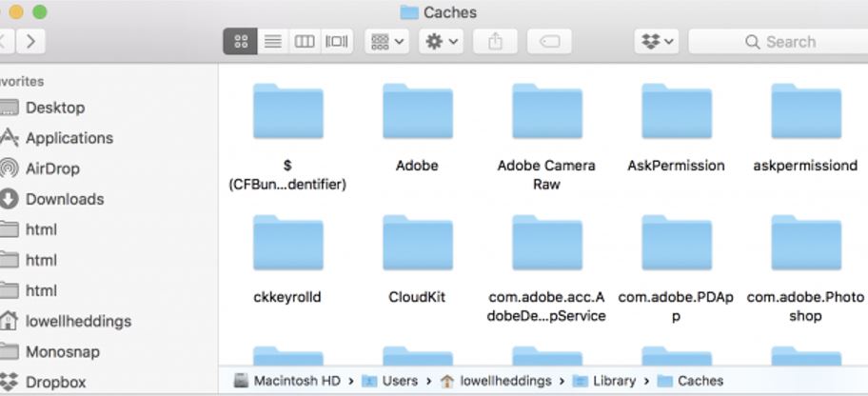Select the $(CFBun...dentifier) folder icon
Viewport: 868px width, 396px height.
coord(287,111)
